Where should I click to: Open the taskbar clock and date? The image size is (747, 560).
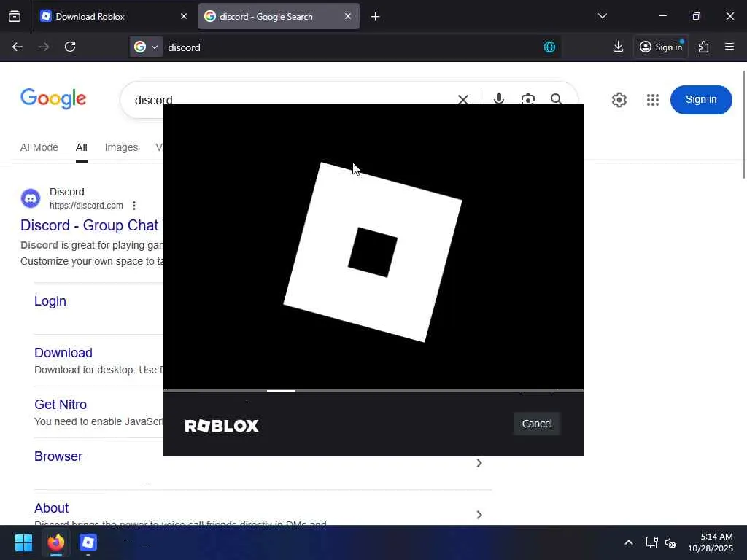(711, 542)
